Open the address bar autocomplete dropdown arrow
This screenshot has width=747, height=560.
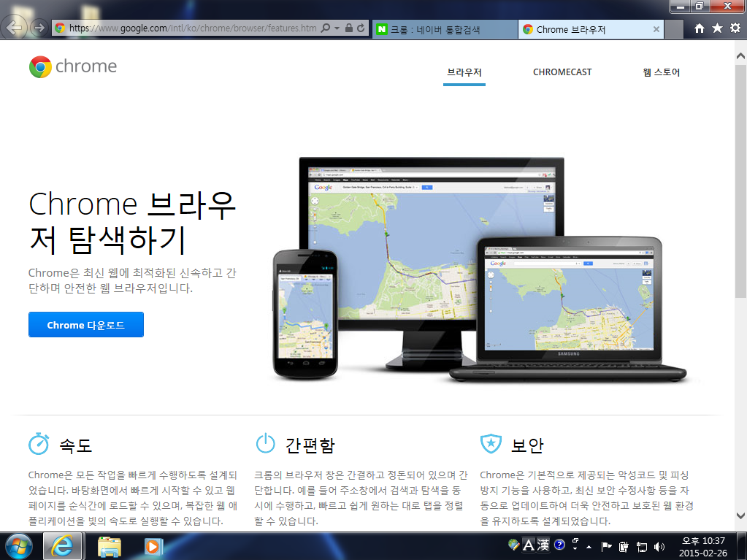click(337, 28)
